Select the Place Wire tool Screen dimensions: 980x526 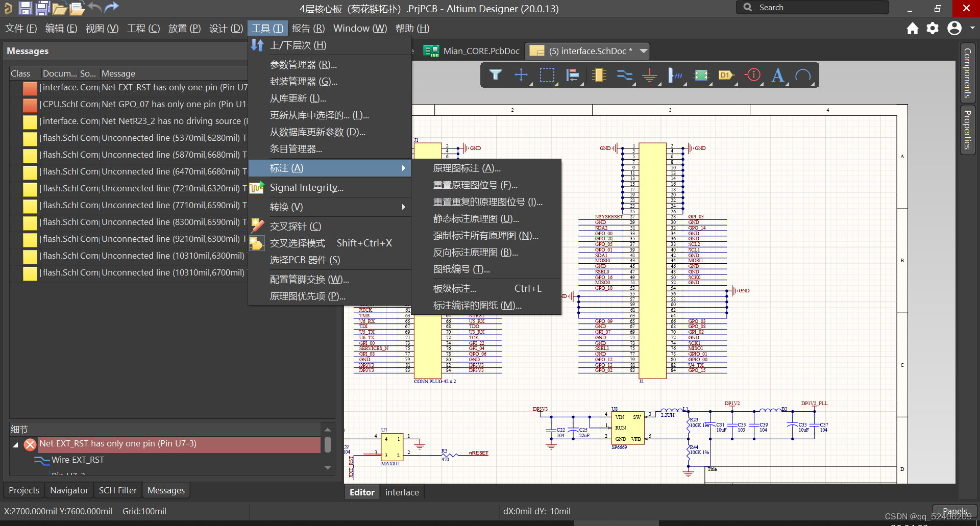pos(625,75)
